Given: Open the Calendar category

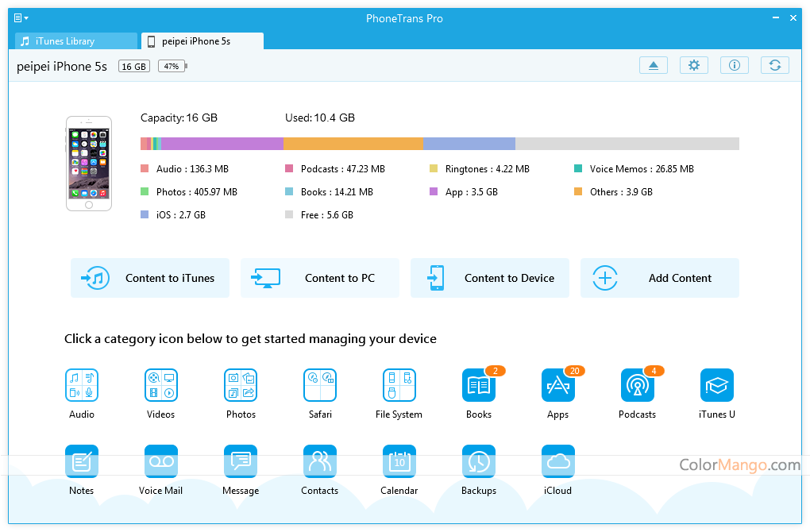Looking at the screenshot, I should point(399,461).
